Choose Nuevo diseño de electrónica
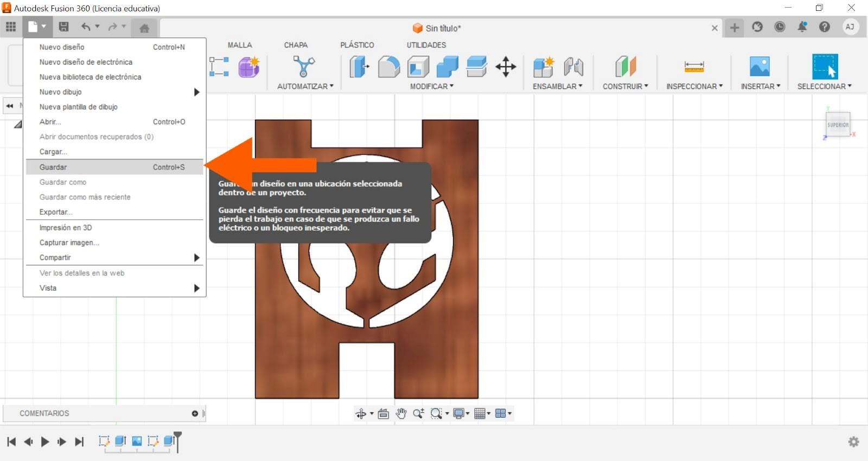 [114, 62]
